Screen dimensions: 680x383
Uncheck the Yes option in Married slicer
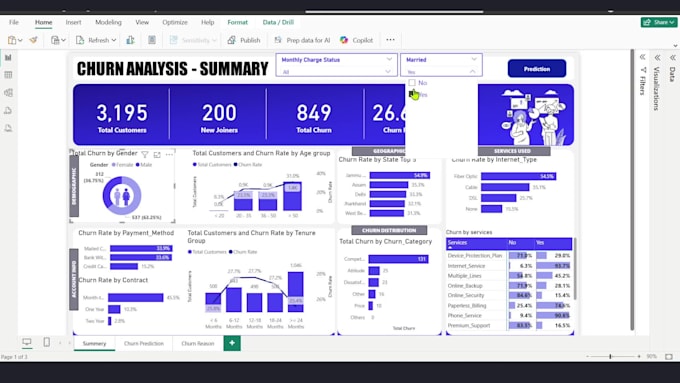(x=412, y=94)
